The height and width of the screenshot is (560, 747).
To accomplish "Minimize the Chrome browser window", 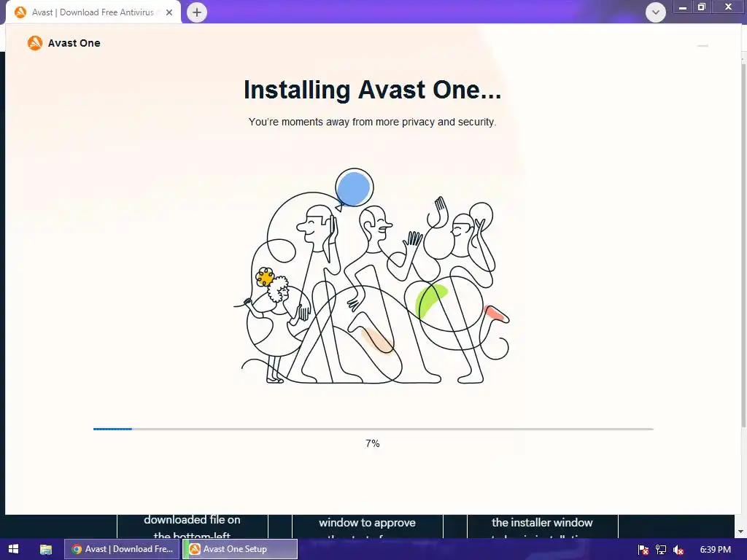I will (x=683, y=7).
